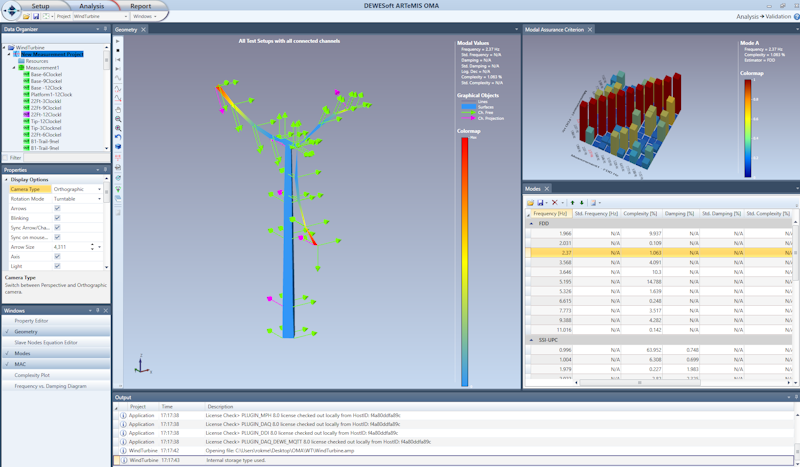The height and width of the screenshot is (467, 800).
Task: Start mode animation with play icon in Geometry toolbar
Action: [x=118, y=41]
